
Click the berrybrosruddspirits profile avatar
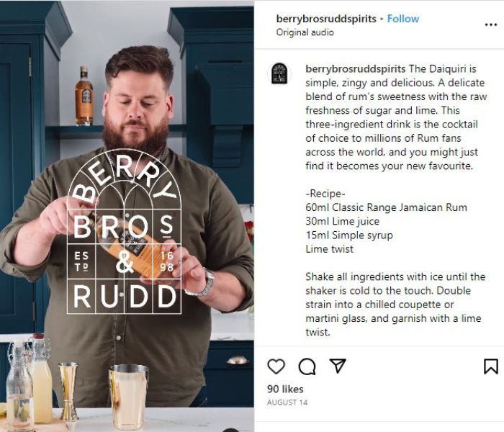click(279, 73)
